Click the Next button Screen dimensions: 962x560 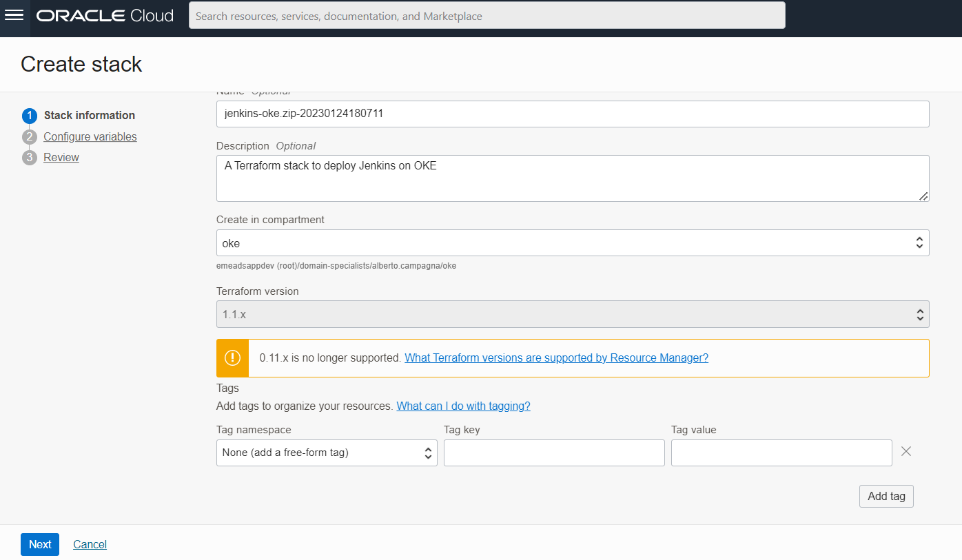point(40,544)
